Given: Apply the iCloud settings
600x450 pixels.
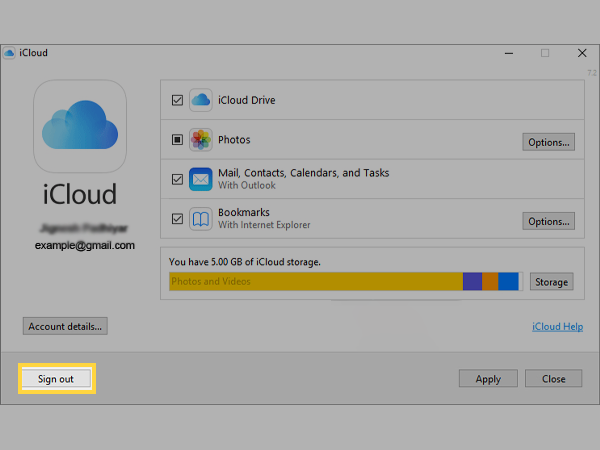Looking at the screenshot, I should point(488,378).
